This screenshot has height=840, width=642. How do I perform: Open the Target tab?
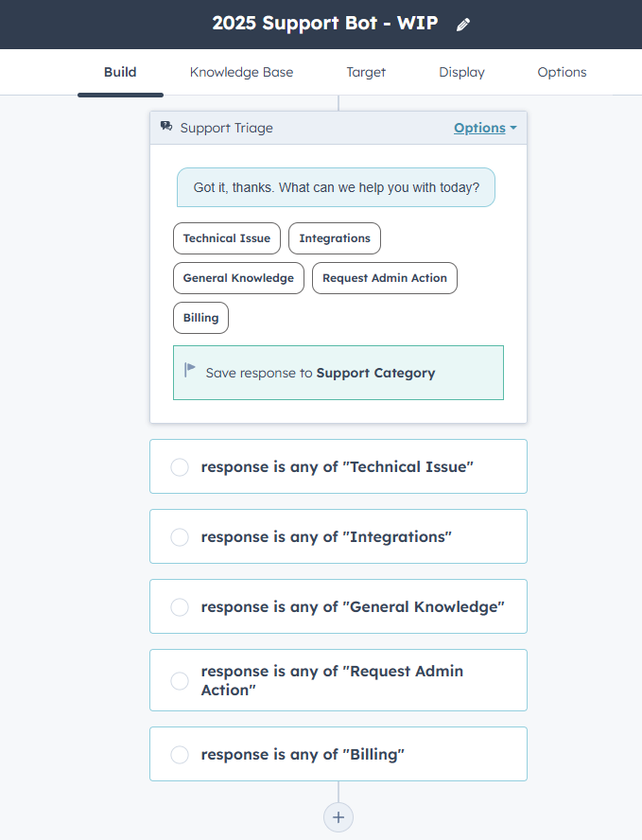366,72
